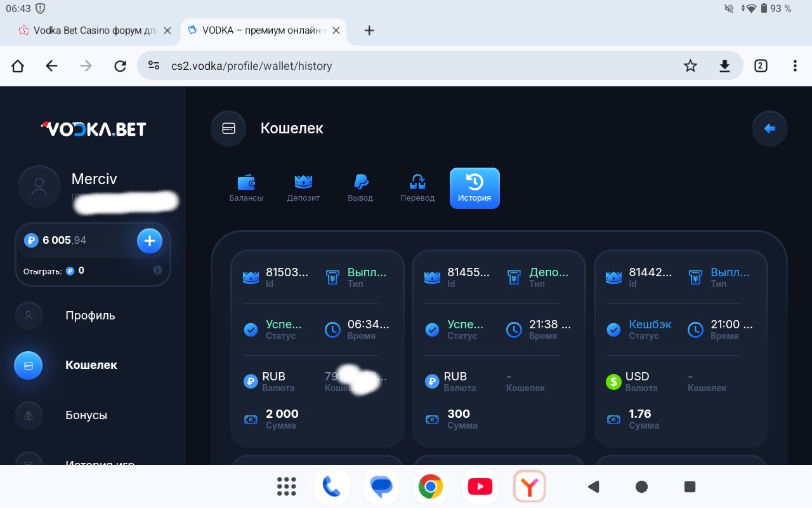Screen dimensions: 812x508
Task: Open a new browser tab
Action: (369, 30)
